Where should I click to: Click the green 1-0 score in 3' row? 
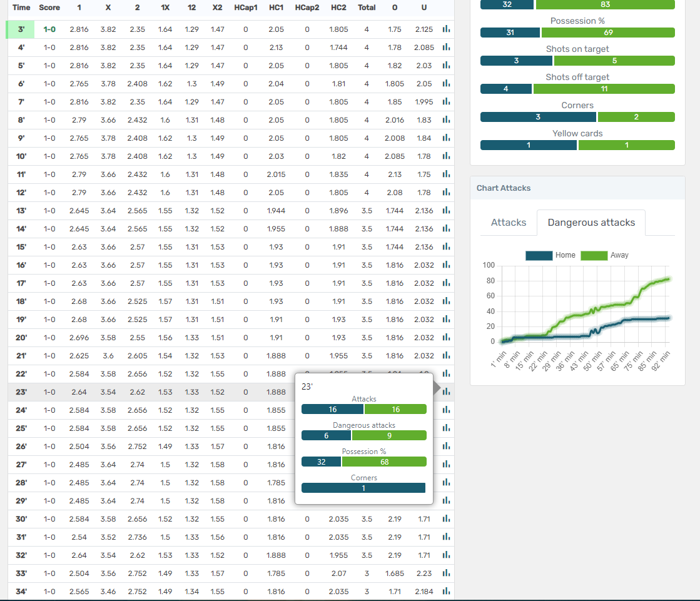click(49, 29)
